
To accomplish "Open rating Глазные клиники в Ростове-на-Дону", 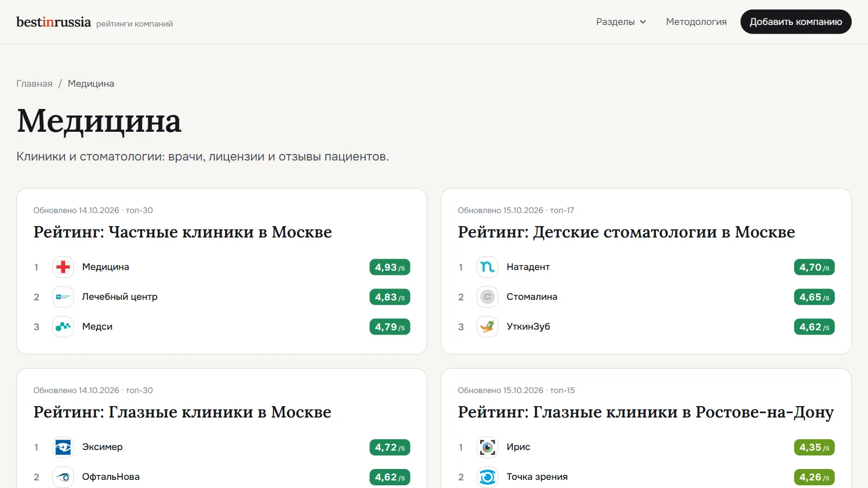I will pos(646,412).
